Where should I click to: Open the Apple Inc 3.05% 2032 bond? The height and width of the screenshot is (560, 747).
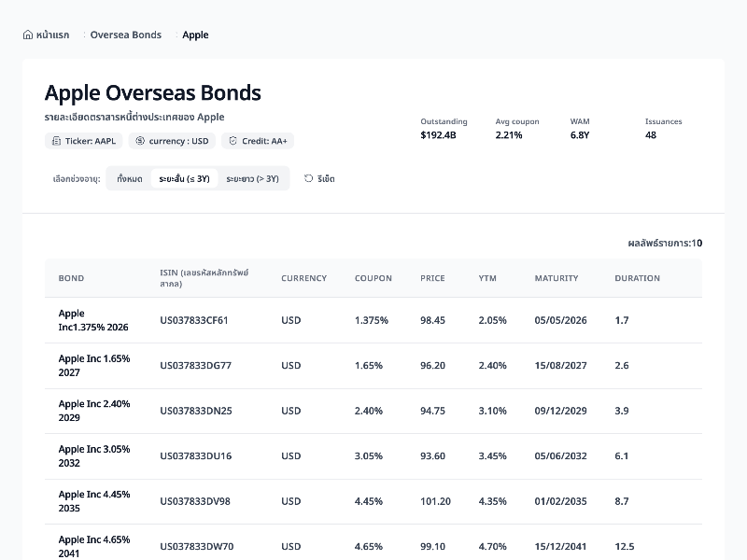(94, 455)
